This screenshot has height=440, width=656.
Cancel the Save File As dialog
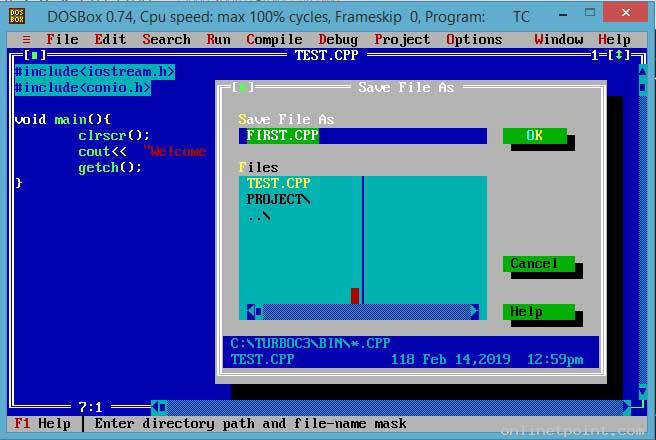point(539,263)
